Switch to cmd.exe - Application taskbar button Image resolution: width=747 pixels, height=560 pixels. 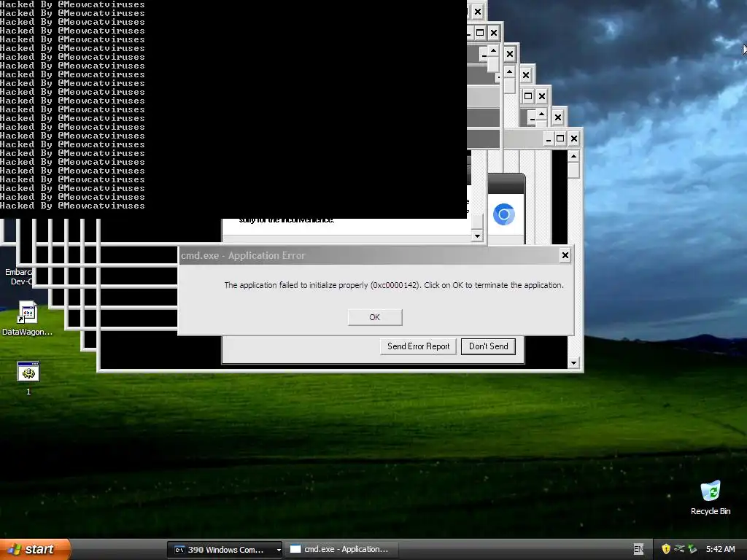tap(340, 550)
